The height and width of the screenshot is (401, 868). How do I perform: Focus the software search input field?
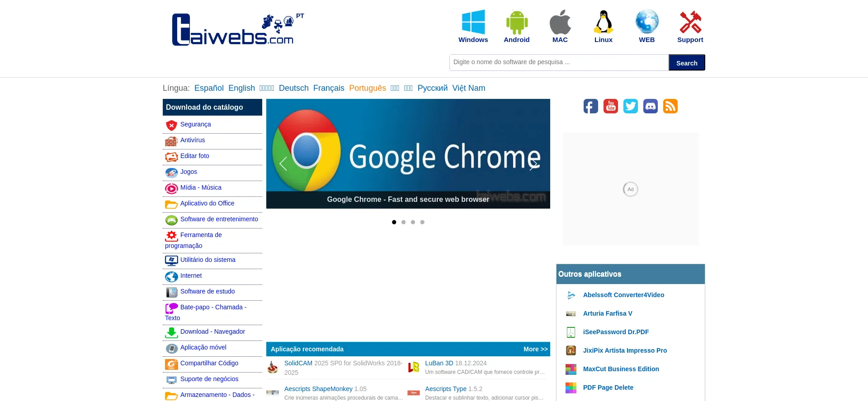[x=559, y=62]
